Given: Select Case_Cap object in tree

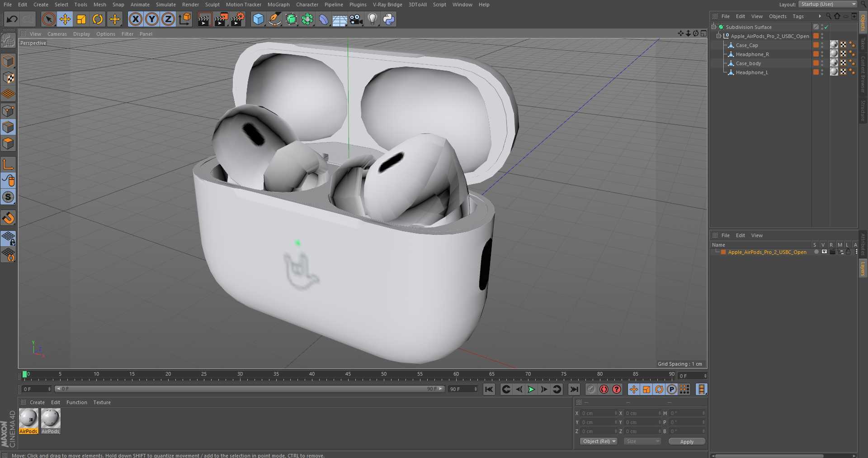Looking at the screenshot, I should 746,45.
